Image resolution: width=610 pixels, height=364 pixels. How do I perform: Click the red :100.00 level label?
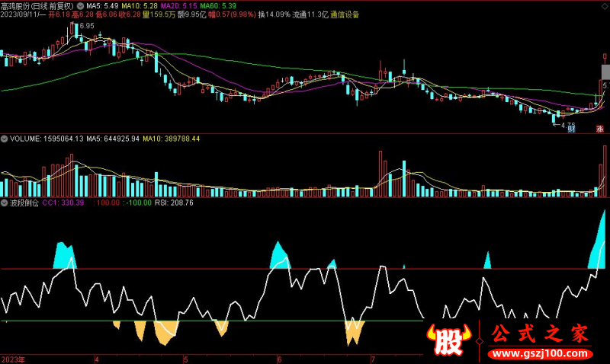click(x=106, y=203)
